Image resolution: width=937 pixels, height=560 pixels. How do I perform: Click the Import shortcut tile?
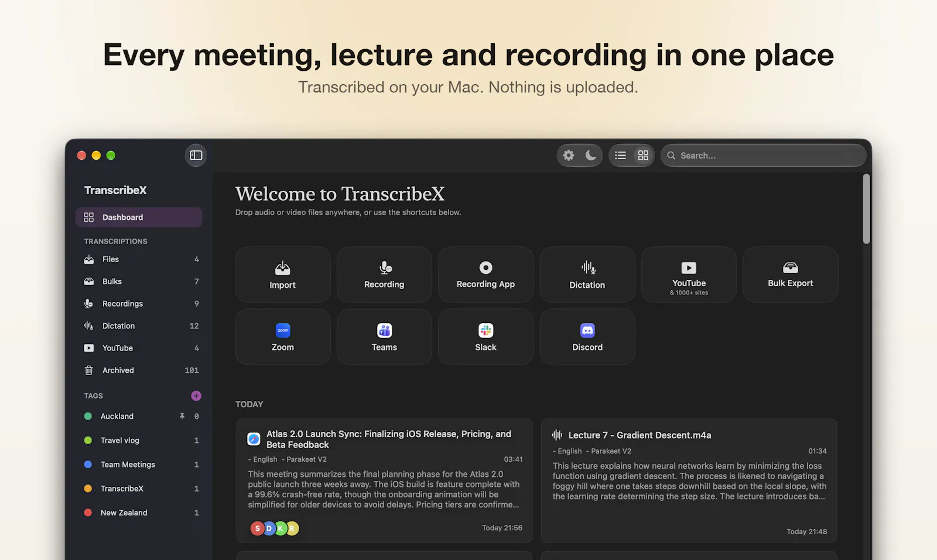[x=283, y=274]
